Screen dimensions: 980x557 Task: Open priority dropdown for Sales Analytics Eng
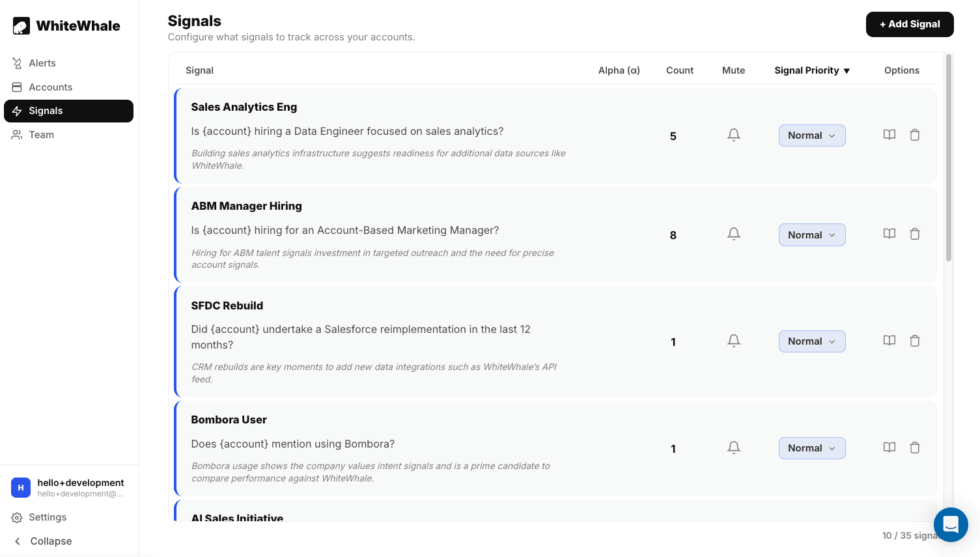point(812,136)
